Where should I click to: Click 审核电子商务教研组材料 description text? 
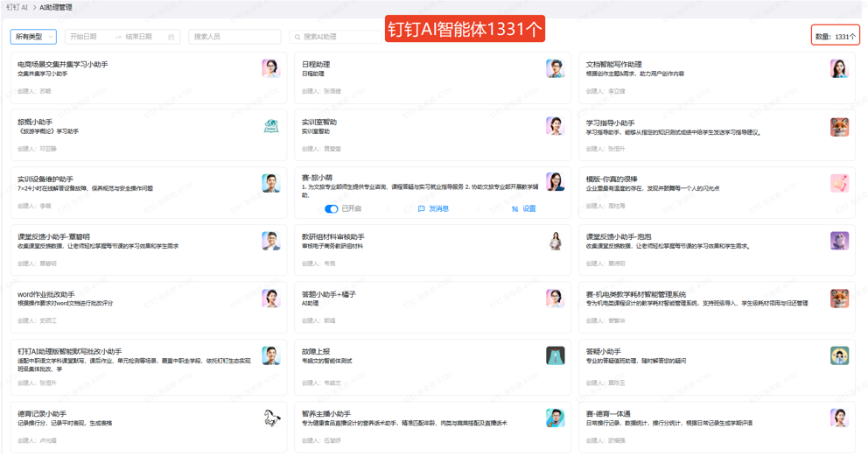coord(332,246)
